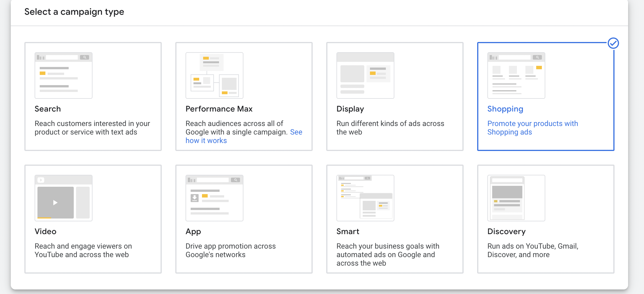The height and width of the screenshot is (294, 644).
Task: Click the Smart campaign illustration icon
Action: 365,198
